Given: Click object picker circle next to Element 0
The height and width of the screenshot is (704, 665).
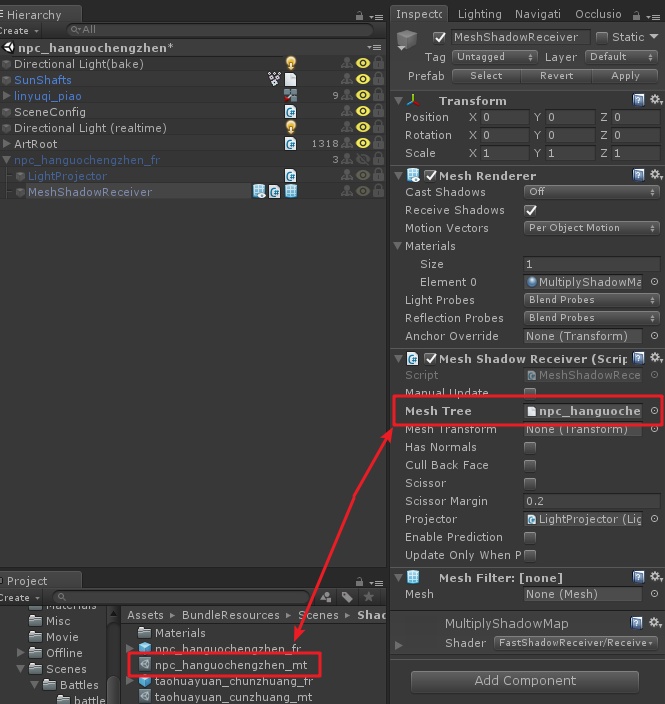Looking at the screenshot, I should click(x=654, y=282).
